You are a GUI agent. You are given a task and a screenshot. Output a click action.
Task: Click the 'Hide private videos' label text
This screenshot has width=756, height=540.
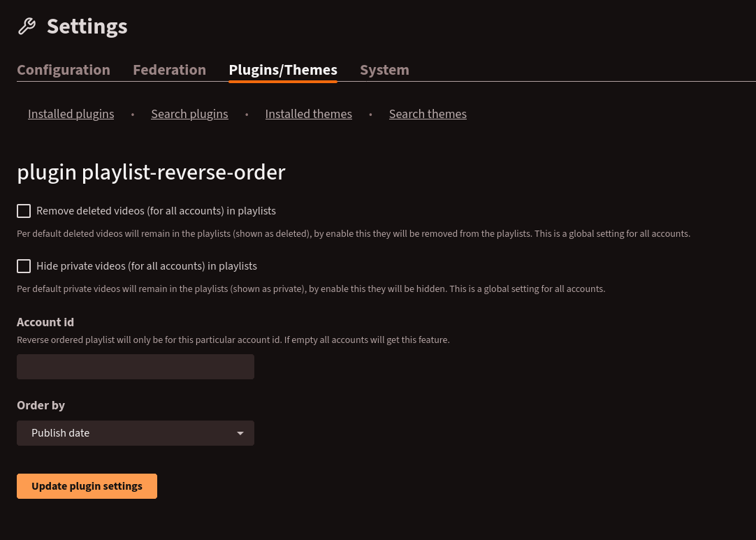point(147,266)
